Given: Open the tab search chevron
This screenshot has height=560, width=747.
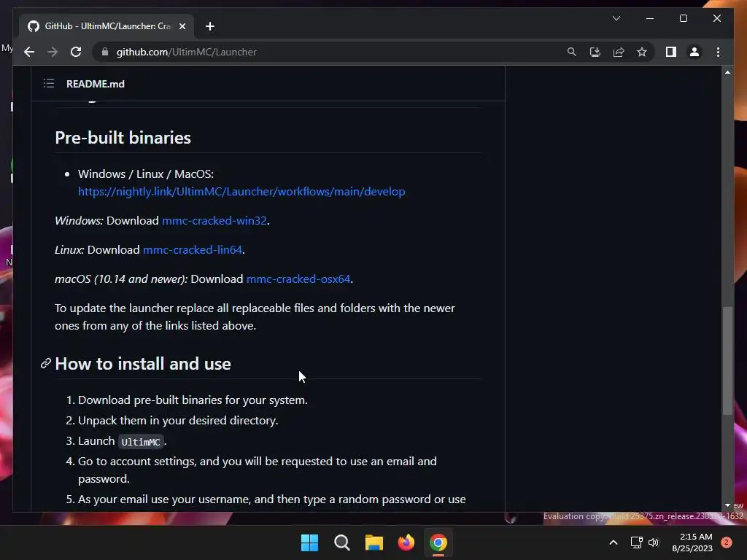Looking at the screenshot, I should point(616,18).
